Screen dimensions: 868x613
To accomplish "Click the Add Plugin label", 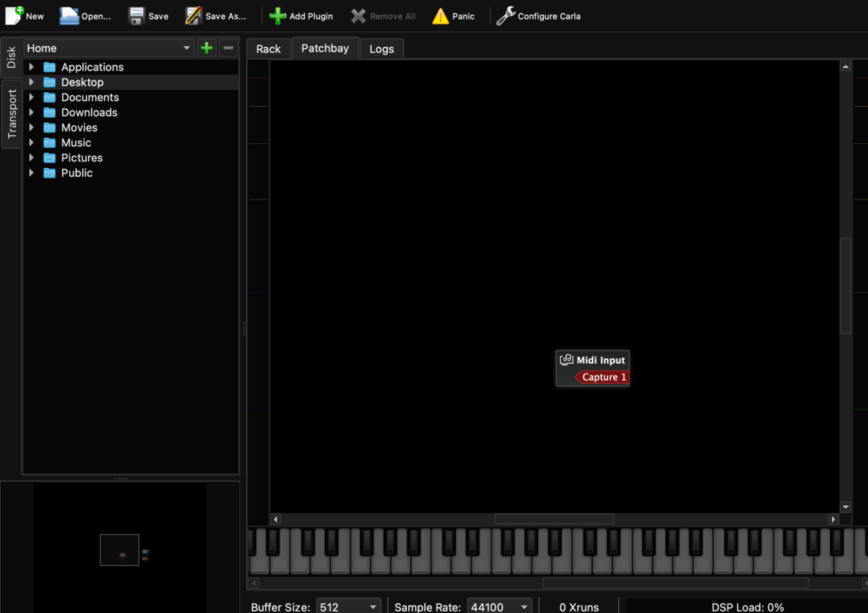I will [311, 16].
